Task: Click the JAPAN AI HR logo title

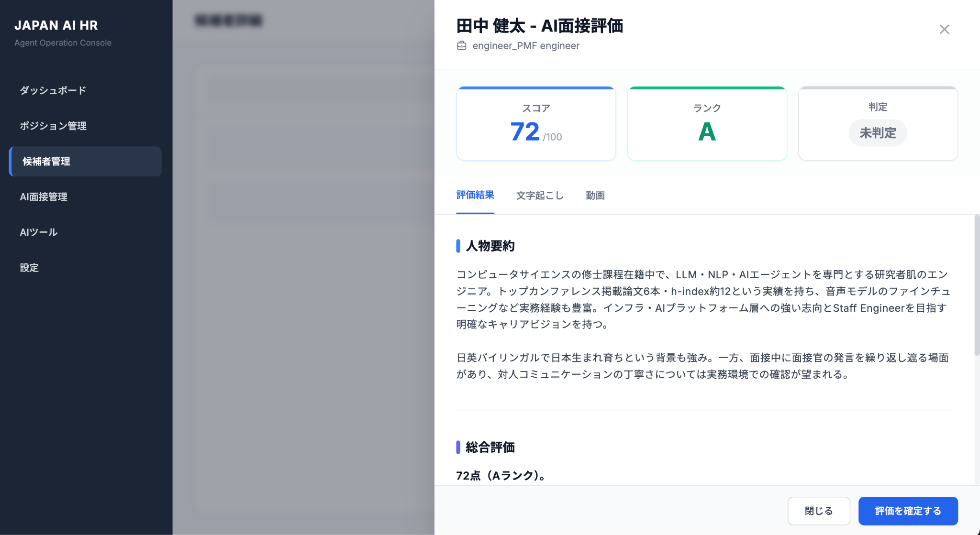Action: (x=56, y=25)
